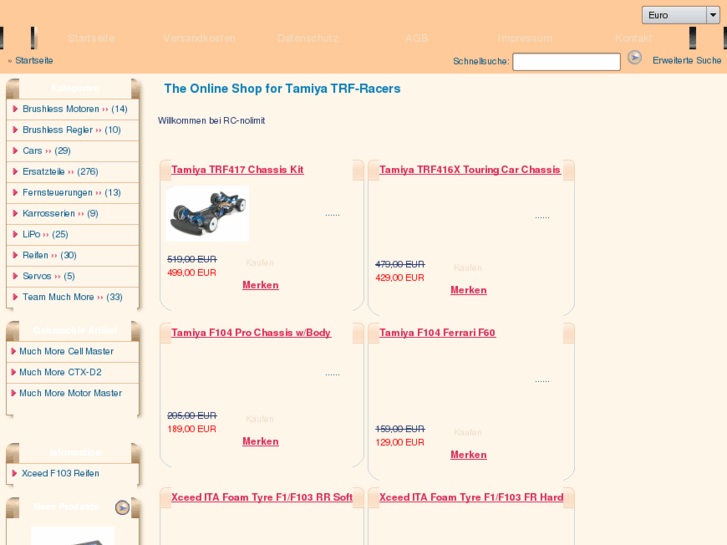Image resolution: width=727 pixels, height=545 pixels.
Task: Click Startseite breadcrumb link
Action: point(34,60)
